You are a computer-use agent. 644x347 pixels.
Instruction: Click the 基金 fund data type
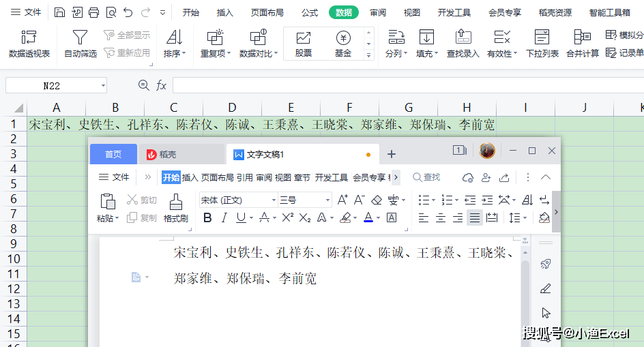343,44
